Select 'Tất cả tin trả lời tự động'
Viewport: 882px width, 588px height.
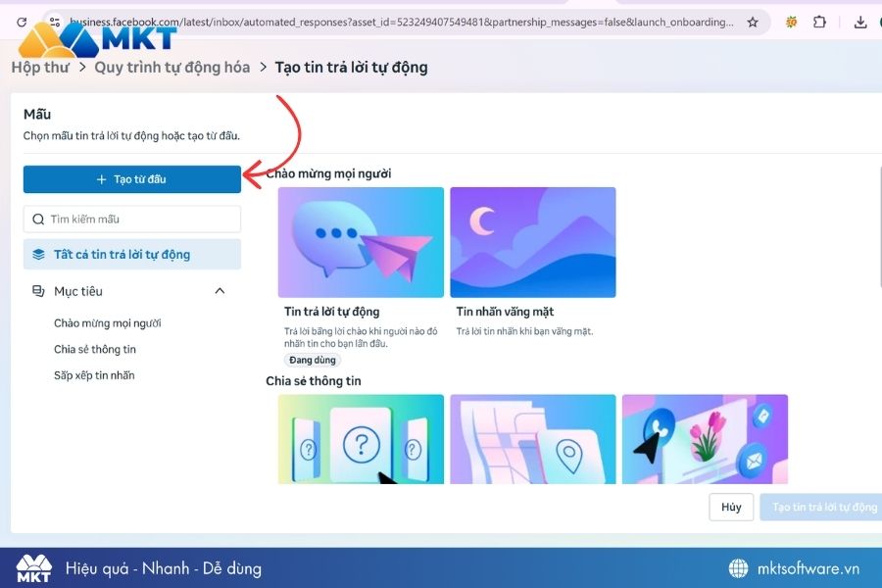coord(131,255)
